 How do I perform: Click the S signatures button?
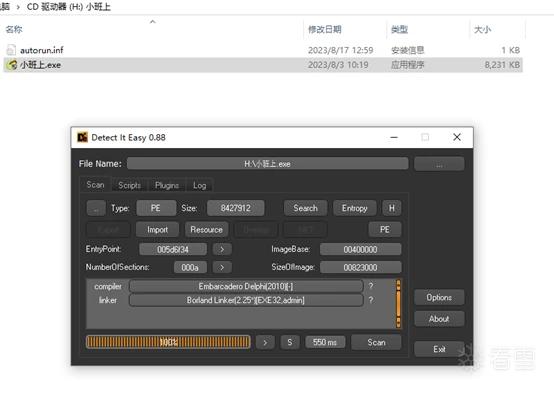click(x=290, y=342)
